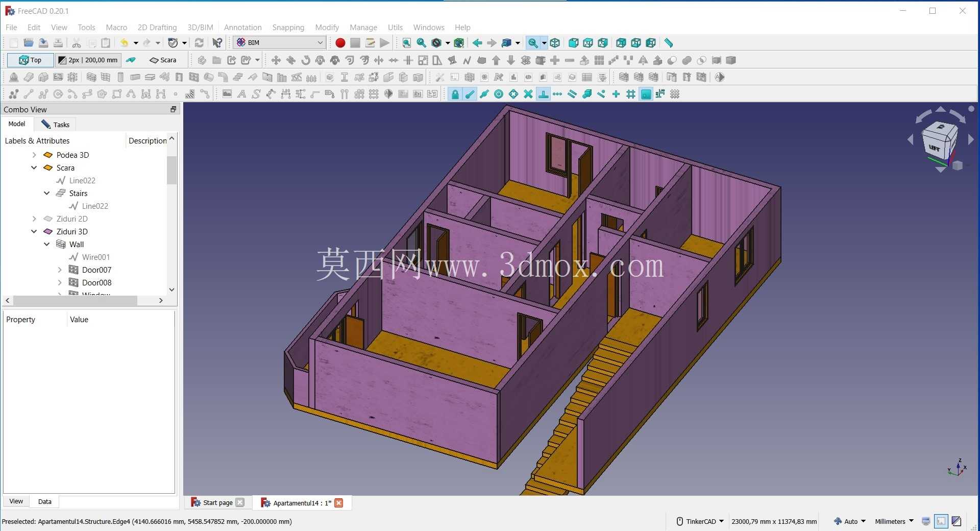This screenshot has height=531, width=980.
Task: Open a file with the folder icon
Action: 29,43
